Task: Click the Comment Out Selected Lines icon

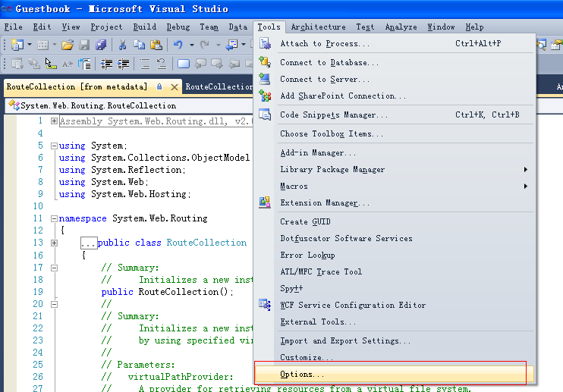Action: (145, 64)
